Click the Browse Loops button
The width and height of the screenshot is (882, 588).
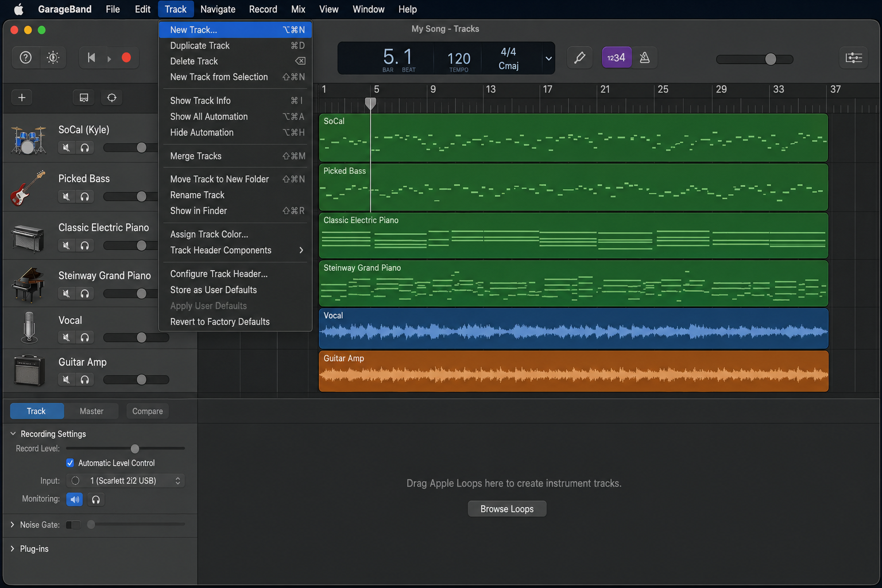[507, 509]
